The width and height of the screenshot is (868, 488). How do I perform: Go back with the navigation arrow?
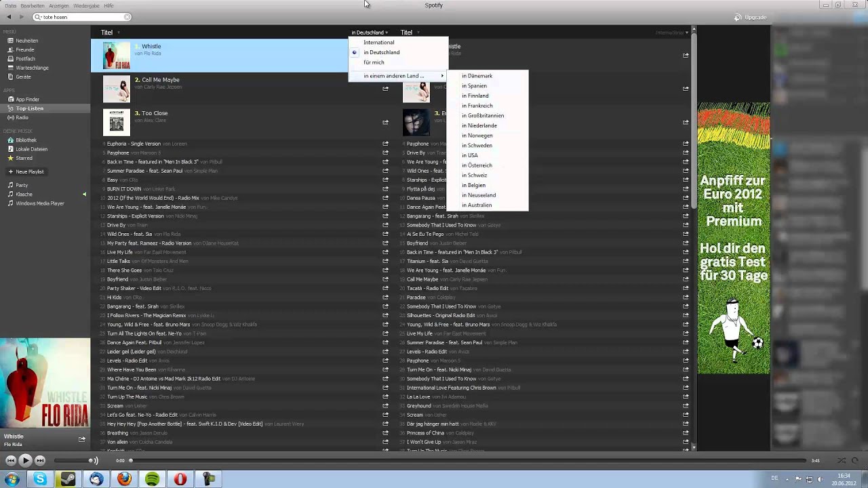click(9, 17)
